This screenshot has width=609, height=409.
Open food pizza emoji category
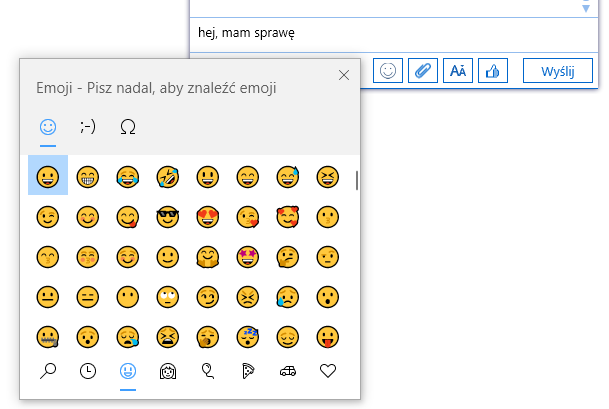click(248, 371)
